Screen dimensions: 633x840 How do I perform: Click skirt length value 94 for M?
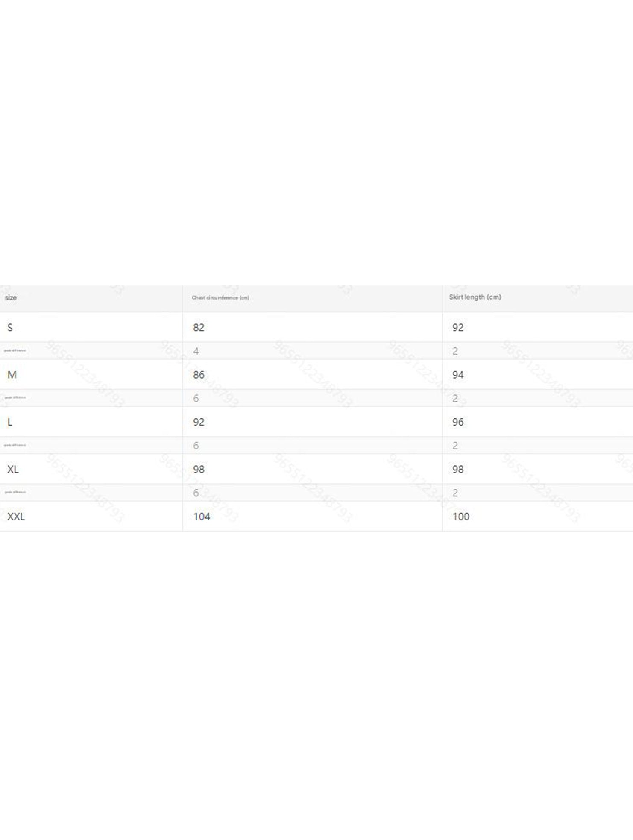pos(458,375)
